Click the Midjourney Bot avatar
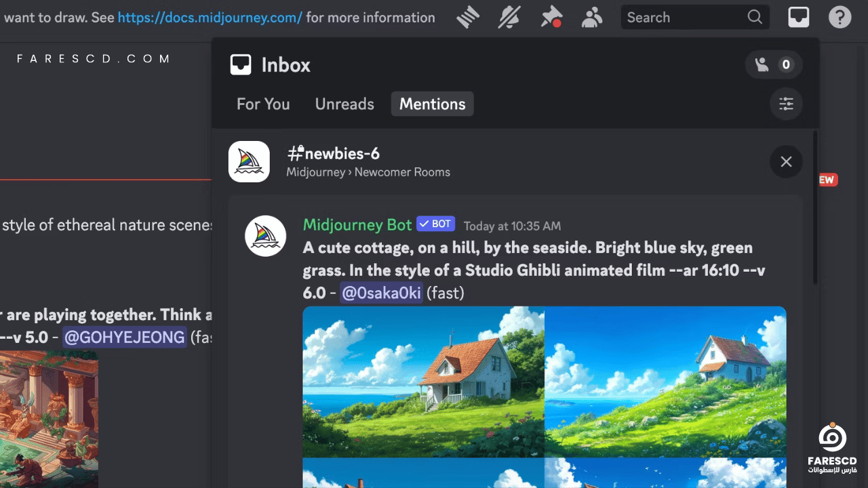 (x=265, y=236)
